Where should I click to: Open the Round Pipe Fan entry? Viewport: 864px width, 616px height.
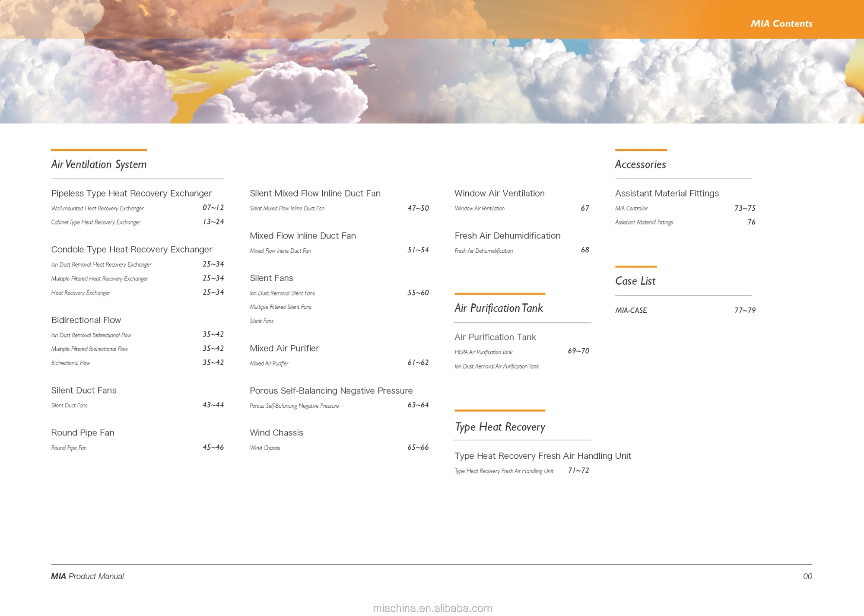click(x=69, y=448)
